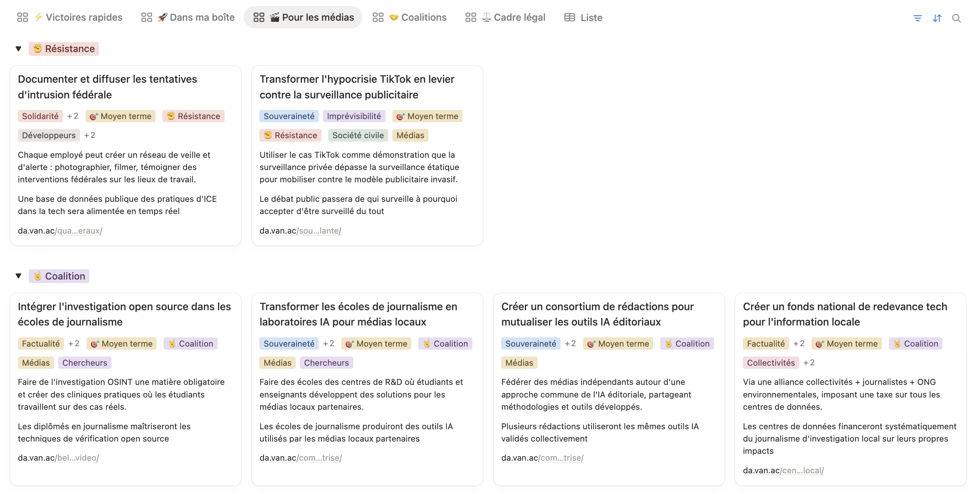
Task: Click the pink Résistance group label
Action: [x=64, y=49]
